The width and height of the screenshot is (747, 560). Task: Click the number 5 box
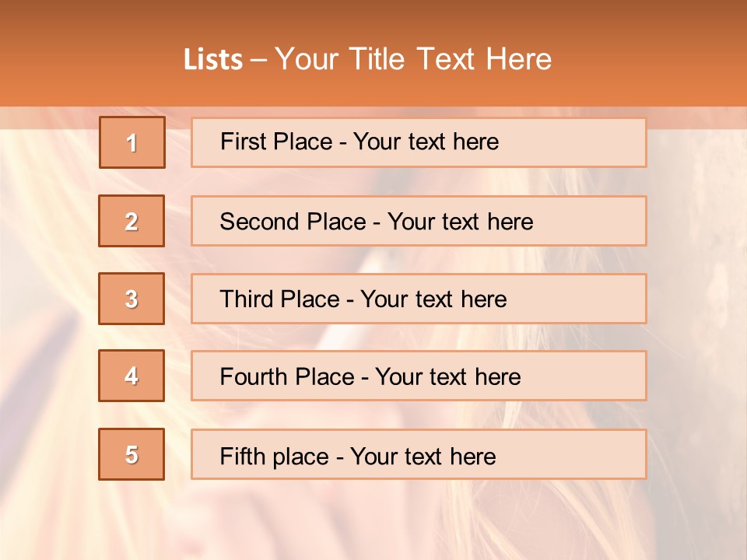coord(132,454)
